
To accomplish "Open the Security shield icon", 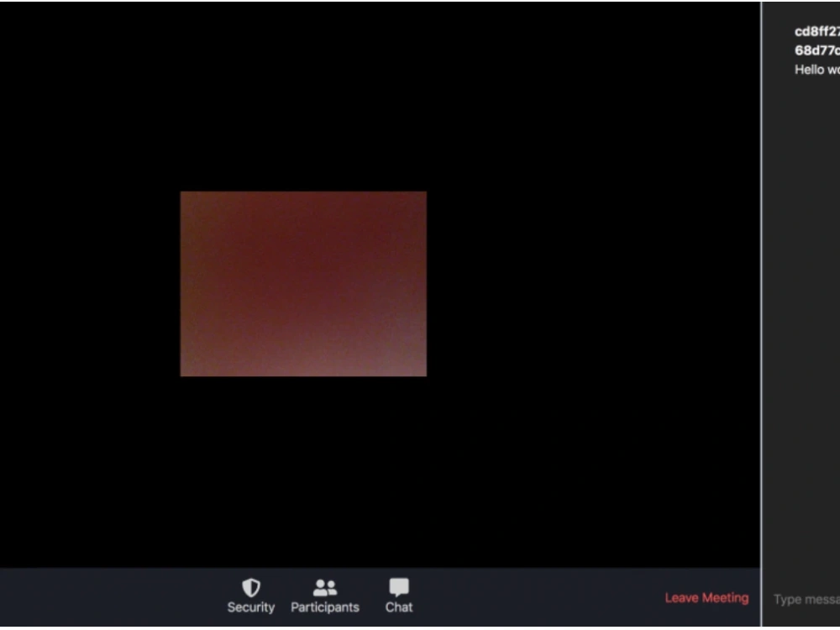I will point(250,588).
